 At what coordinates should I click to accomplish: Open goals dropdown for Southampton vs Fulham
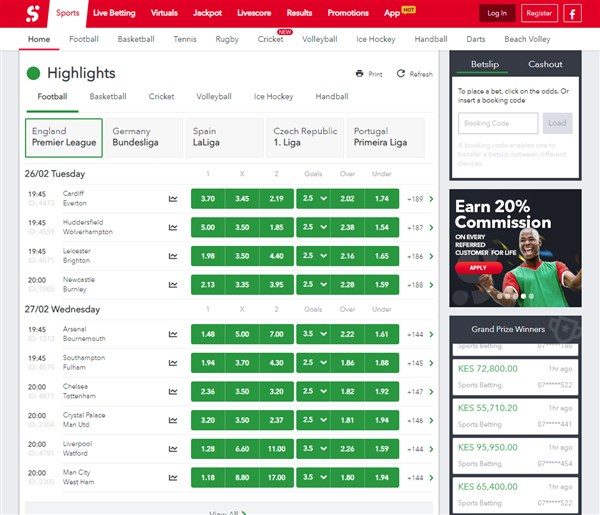click(313, 363)
